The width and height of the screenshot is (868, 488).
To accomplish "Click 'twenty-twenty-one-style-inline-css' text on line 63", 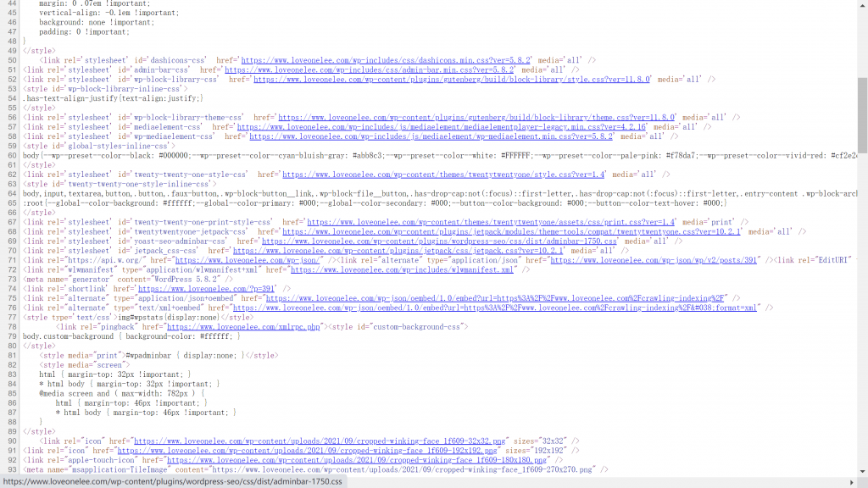I will [138, 184].
